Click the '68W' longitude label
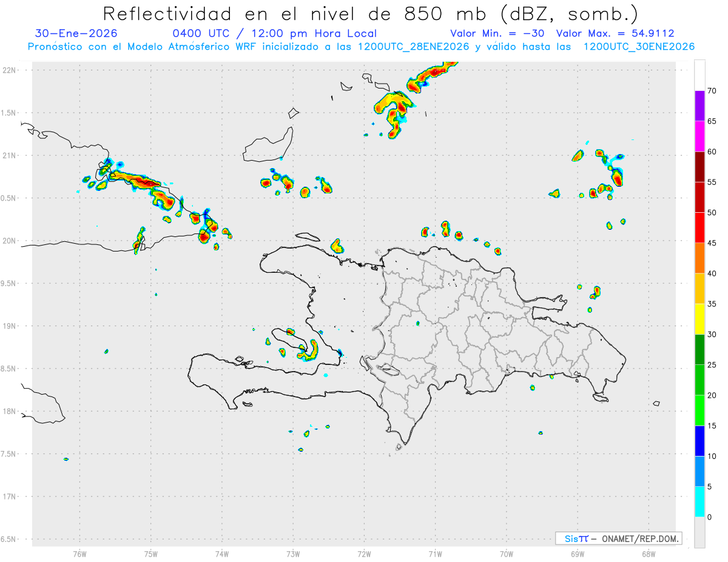This screenshot has height=562, width=728. click(649, 554)
